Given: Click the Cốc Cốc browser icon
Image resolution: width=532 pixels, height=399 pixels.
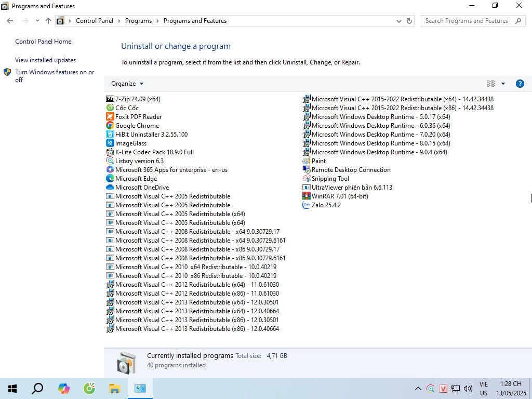Looking at the screenshot, I should [x=110, y=108].
